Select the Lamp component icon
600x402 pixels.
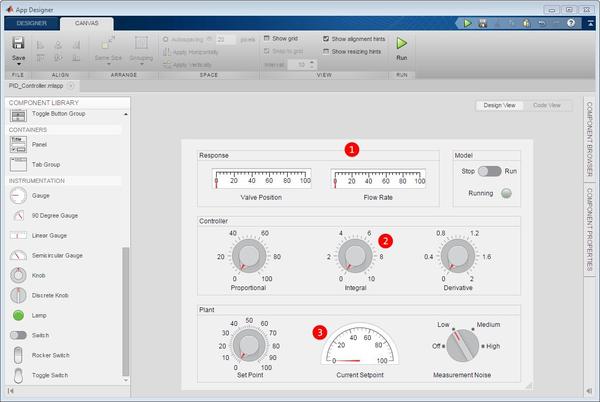point(18,314)
